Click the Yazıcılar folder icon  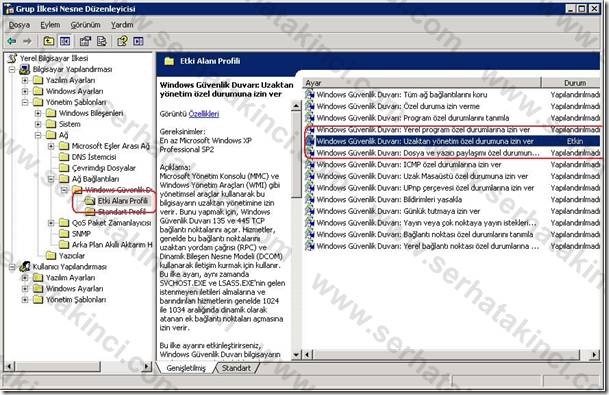tap(51, 256)
